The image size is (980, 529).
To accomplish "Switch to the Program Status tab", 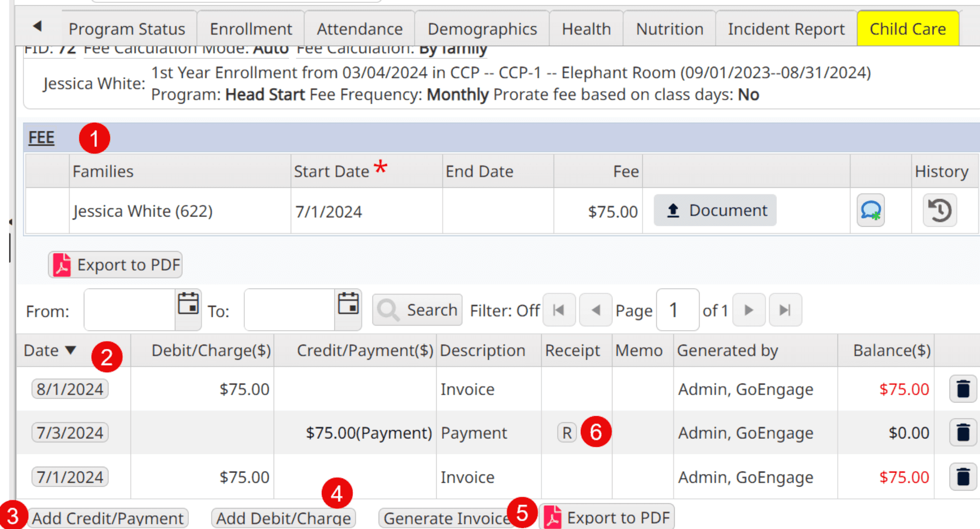I will click(x=127, y=29).
